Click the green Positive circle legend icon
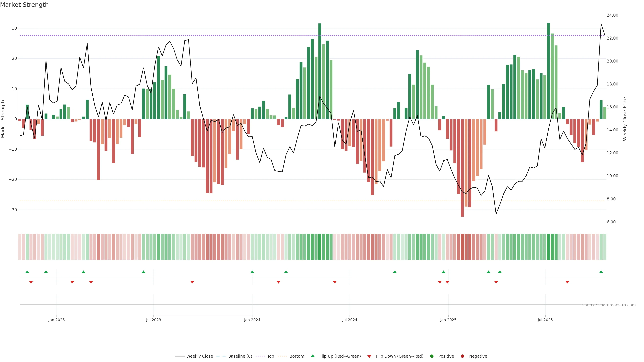This screenshot has width=644, height=362. pyautogui.click(x=432, y=356)
